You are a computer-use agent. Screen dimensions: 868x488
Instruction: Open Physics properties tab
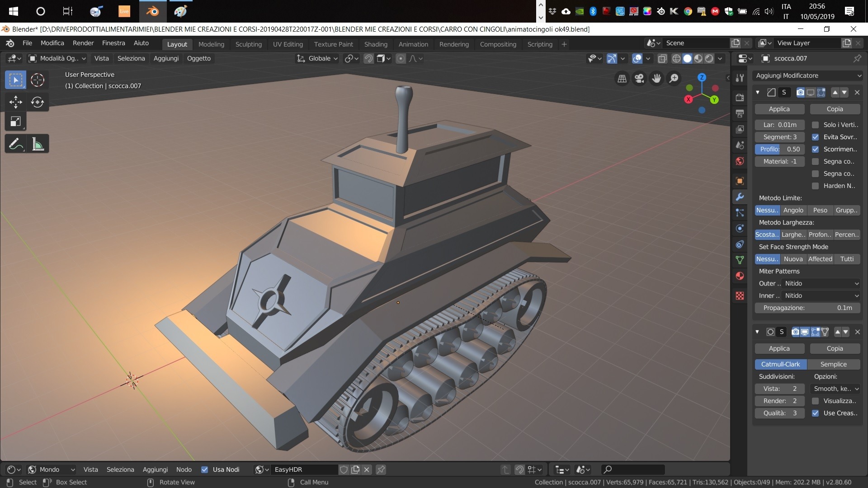pos(740,229)
